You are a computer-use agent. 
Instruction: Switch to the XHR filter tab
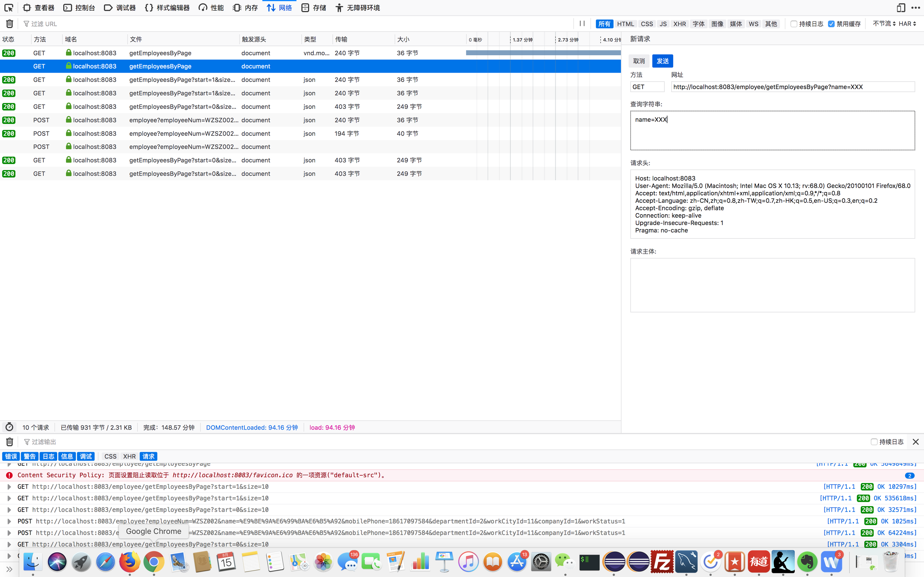(x=679, y=24)
